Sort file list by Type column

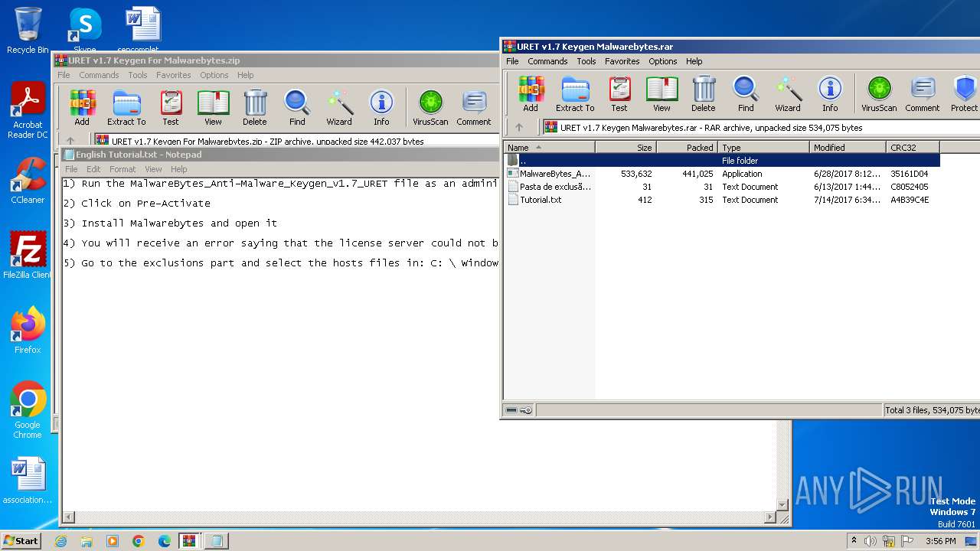(x=764, y=148)
